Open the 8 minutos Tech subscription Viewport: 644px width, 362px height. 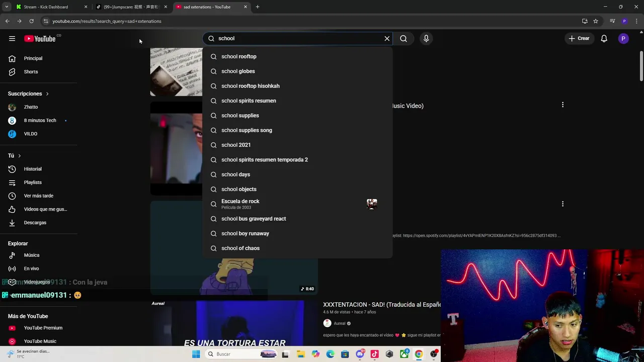pos(39,121)
